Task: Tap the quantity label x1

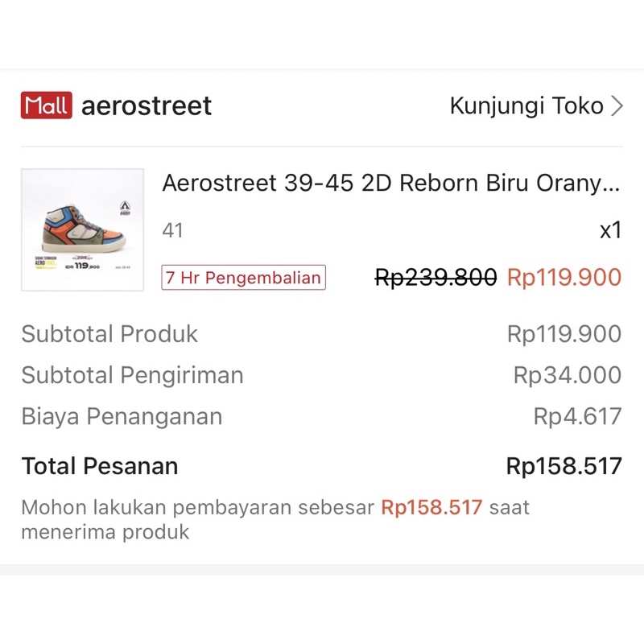Action: click(611, 230)
